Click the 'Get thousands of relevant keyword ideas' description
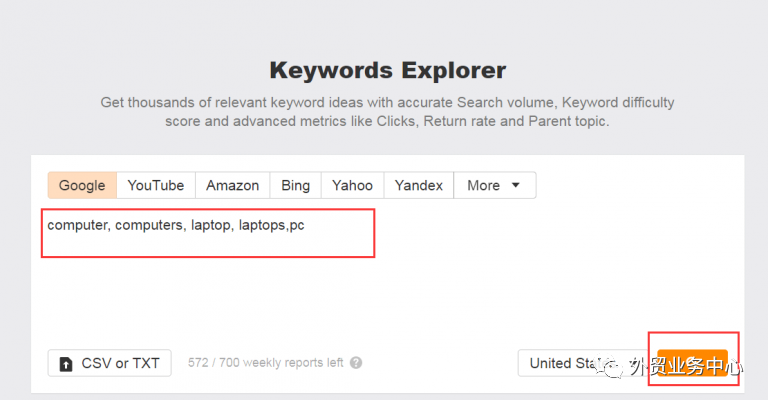 click(x=387, y=112)
